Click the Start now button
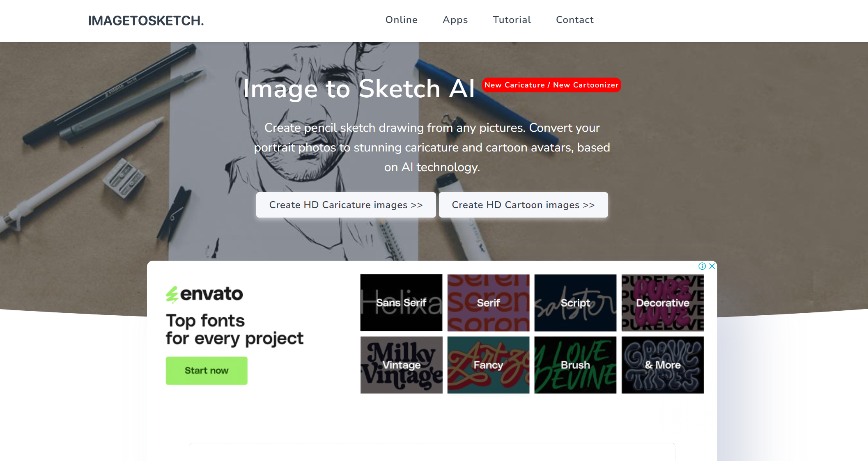 click(207, 371)
